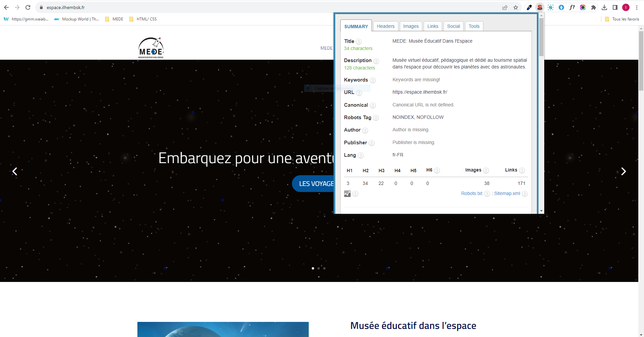This screenshot has height=337, width=644.
Task: Click the page scrollbar down arrow
Action: click(641, 335)
